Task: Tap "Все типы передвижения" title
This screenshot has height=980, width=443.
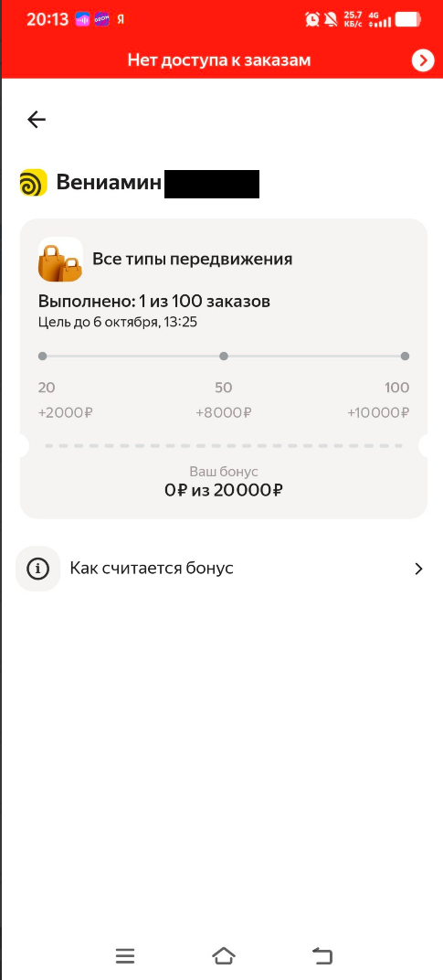Action: [193, 259]
